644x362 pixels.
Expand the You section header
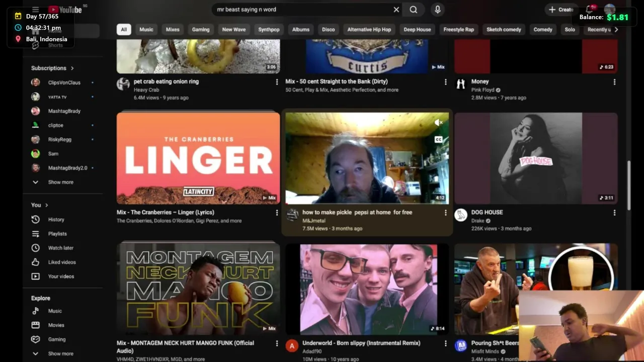(x=40, y=205)
